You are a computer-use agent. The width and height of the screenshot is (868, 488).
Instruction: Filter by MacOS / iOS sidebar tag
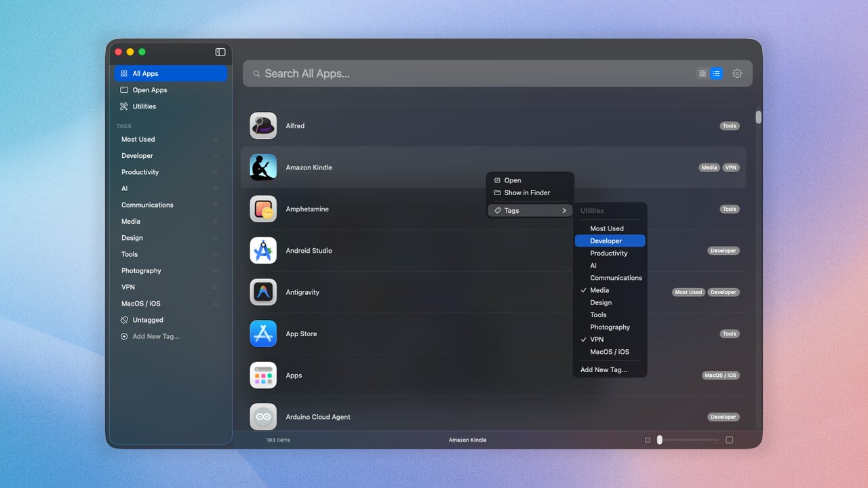[171, 304]
